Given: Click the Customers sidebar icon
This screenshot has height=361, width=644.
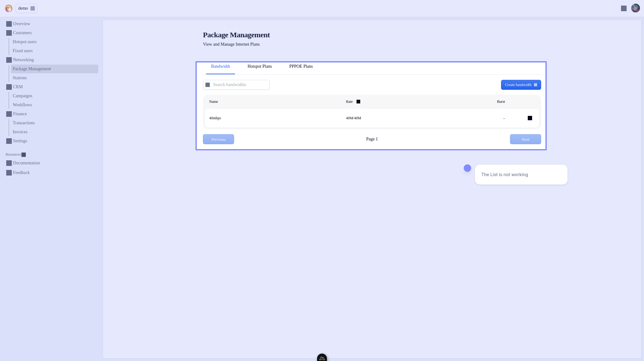Looking at the screenshot, I should click(x=9, y=33).
